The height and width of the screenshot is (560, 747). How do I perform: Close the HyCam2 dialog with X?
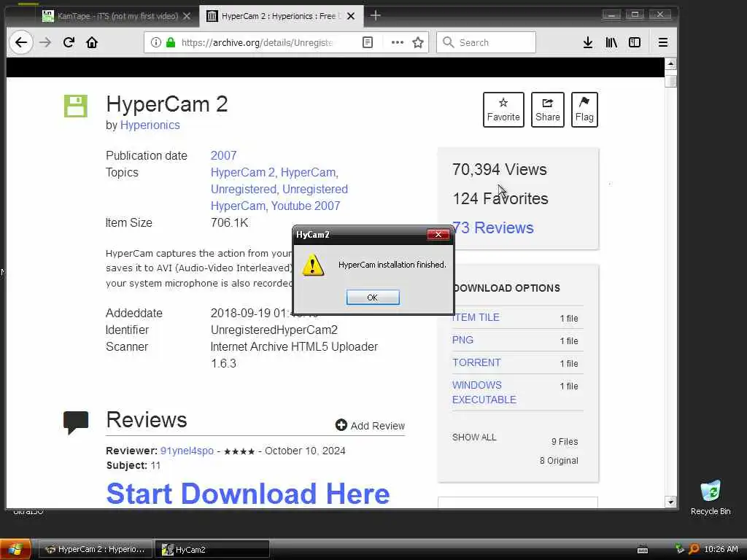[438, 234]
